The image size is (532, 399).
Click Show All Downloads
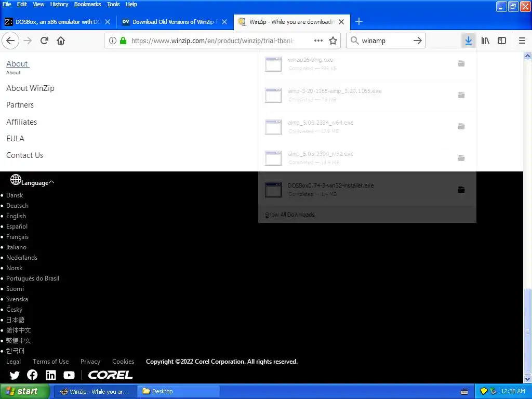[290, 215]
